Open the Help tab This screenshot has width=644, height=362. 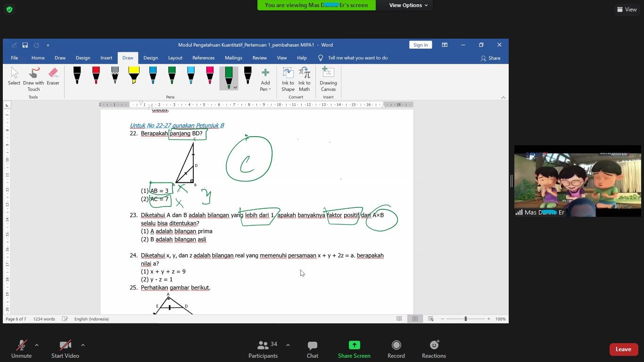click(302, 58)
